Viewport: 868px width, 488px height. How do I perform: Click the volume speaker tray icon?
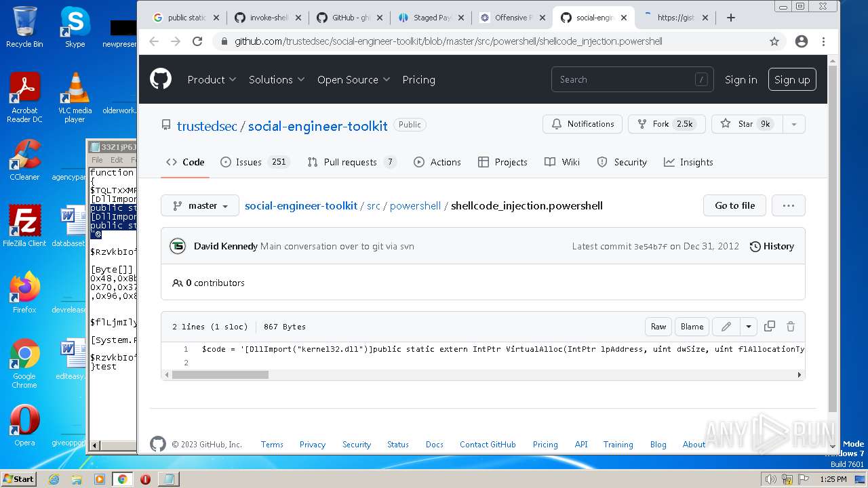(x=771, y=479)
